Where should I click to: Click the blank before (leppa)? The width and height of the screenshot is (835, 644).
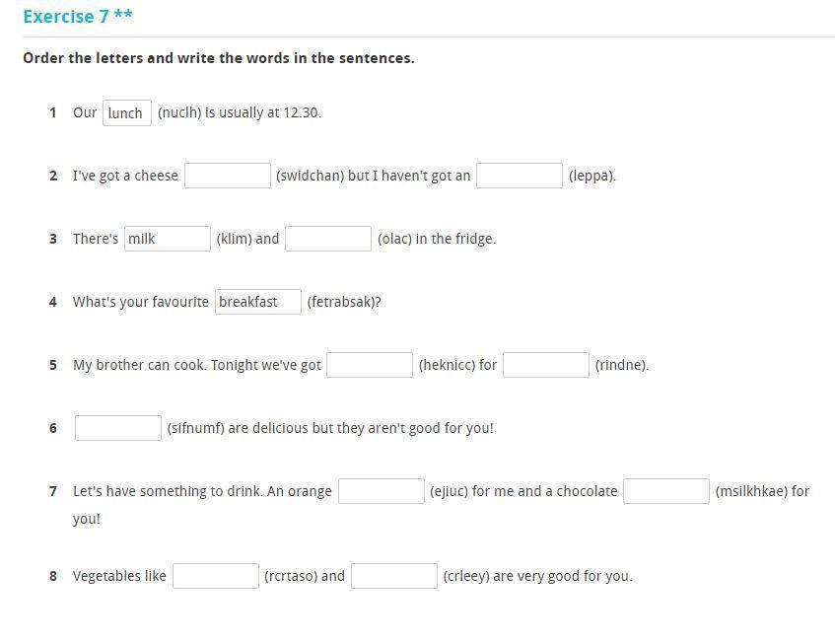[x=519, y=176]
